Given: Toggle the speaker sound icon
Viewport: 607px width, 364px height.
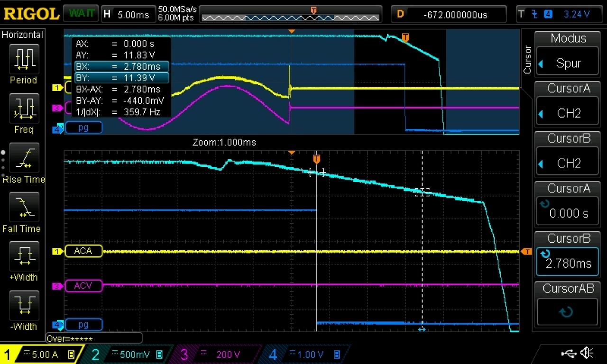Looking at the screenshot, I should click(x=587, y=353).
